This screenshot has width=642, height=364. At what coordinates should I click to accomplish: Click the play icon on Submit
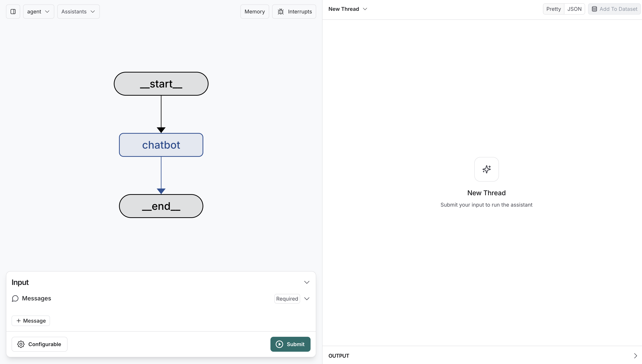click(x=279, y=344)
